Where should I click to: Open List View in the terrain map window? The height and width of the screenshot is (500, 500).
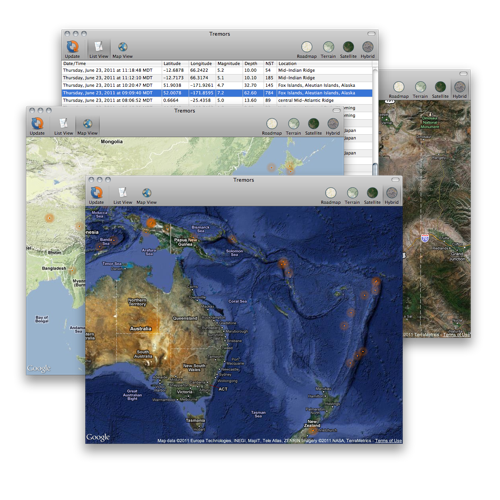point(63,126)
